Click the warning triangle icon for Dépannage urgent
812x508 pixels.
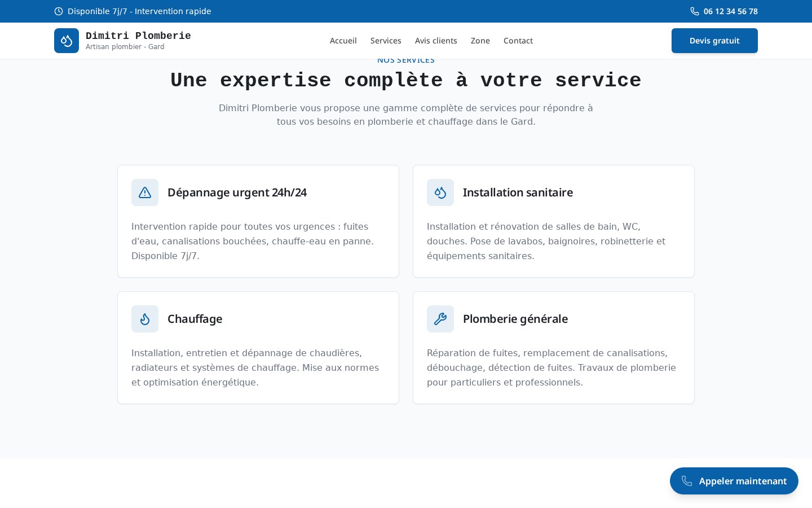point(145,192)
